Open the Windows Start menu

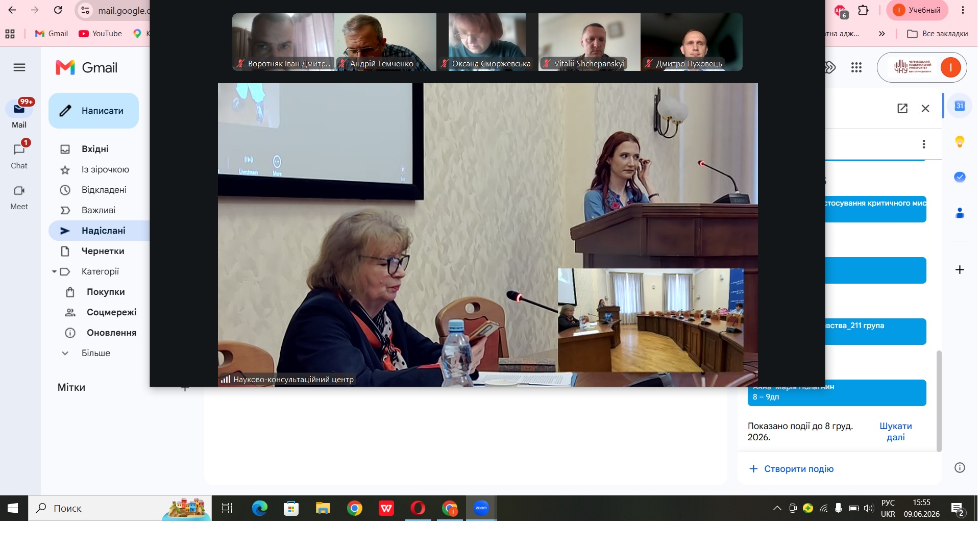click(x=13, y=508)
